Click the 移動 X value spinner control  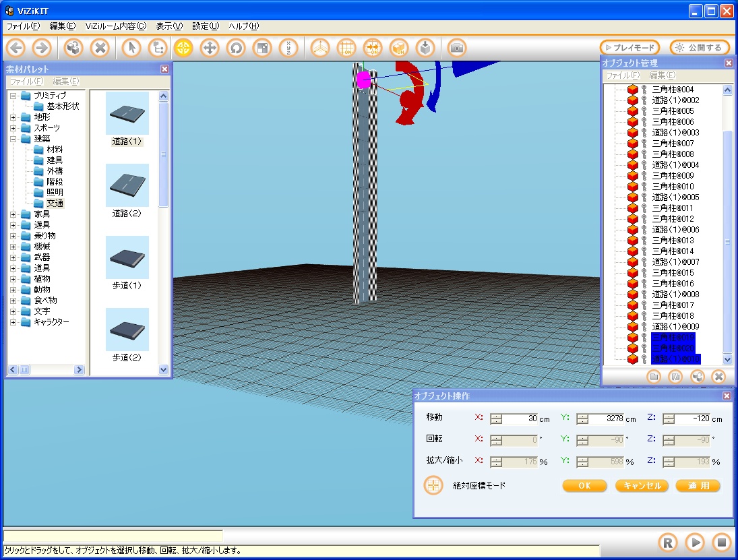[496, 418]
